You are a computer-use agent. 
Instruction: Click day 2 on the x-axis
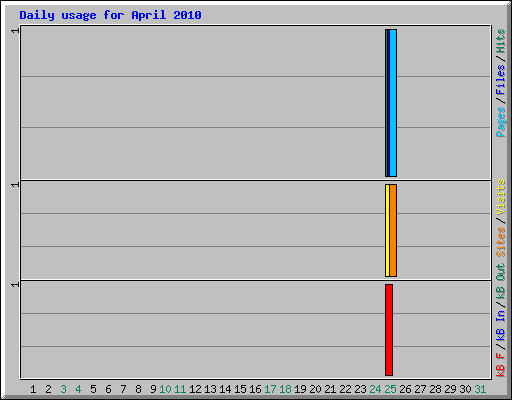[x=48, y=389]
